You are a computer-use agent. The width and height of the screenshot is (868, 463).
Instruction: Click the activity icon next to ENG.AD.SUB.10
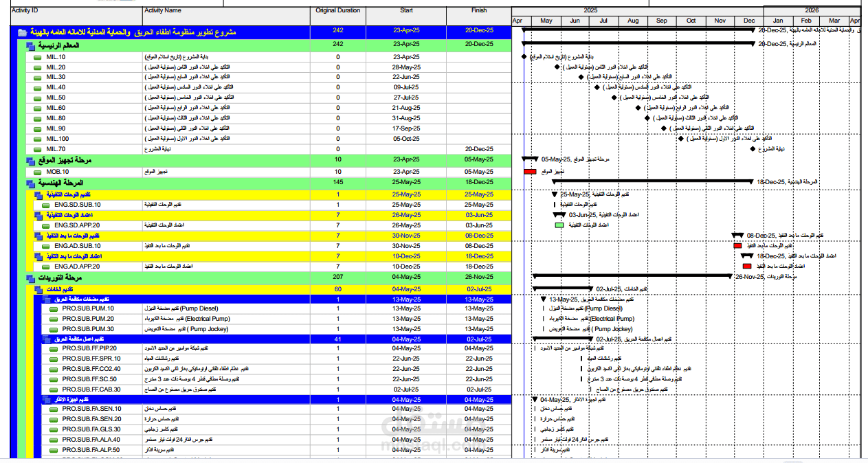click(x=45, y=246)
